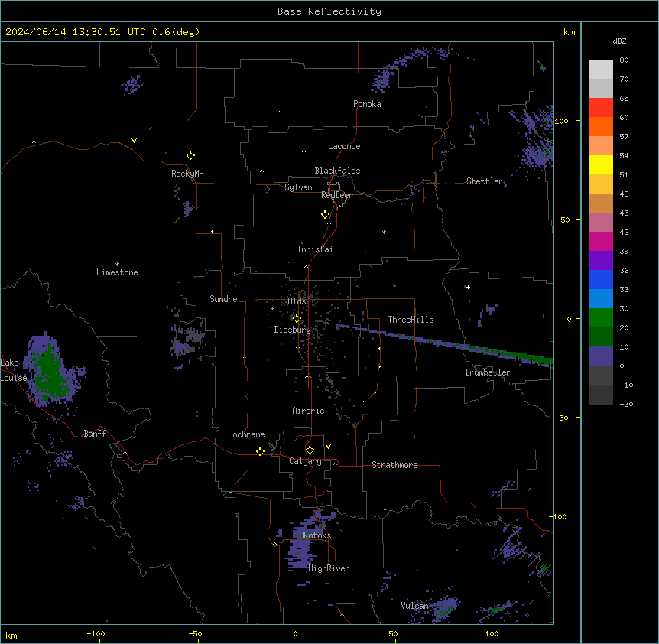Select the yellow 54 dBZ legend color
Screen dimensions: 659x644
[601, 164]
